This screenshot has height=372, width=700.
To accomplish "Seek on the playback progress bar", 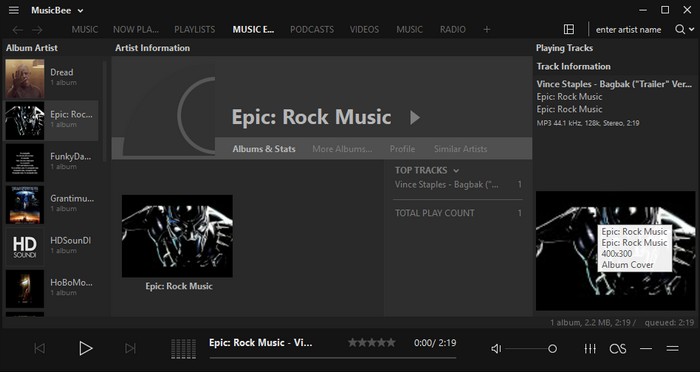I will pos(333,357).
